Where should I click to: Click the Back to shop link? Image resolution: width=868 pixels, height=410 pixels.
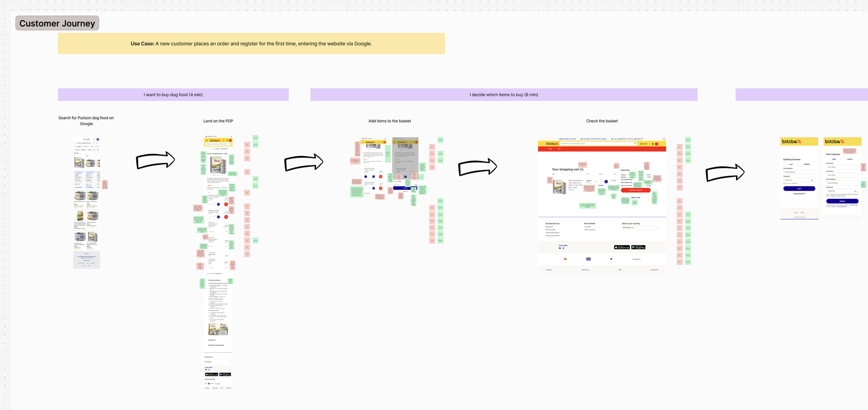point(636,198)
